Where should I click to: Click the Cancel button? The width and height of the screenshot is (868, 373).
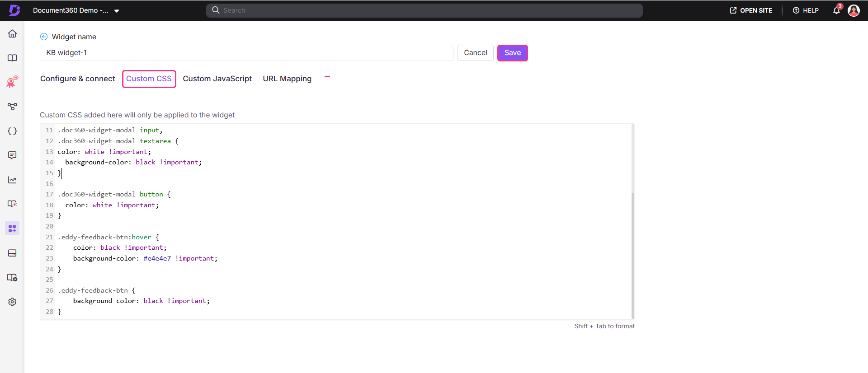click(475, 53)
